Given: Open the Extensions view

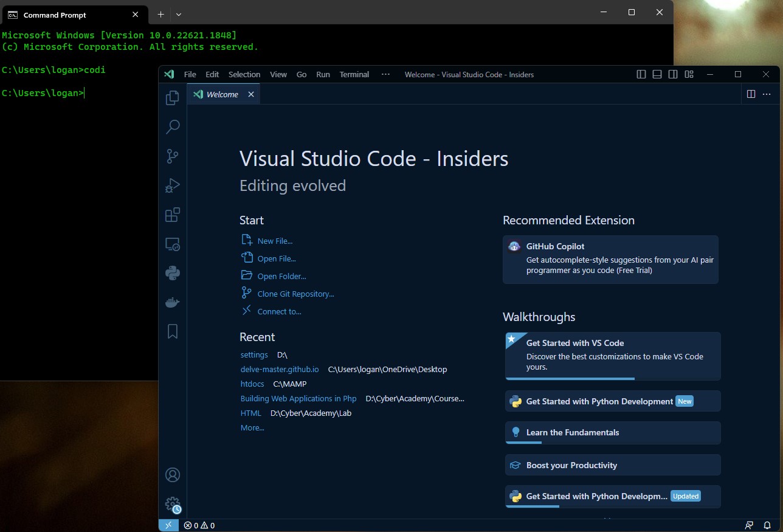Looking at the screenshot, I should tap(173, 215).
